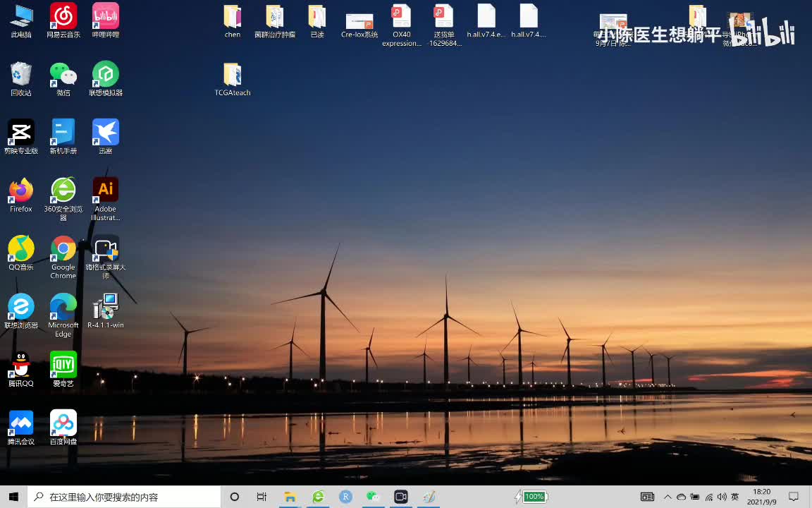Toggle the 英 input language indicator
812x508 pixels.
tap(735, 497)
